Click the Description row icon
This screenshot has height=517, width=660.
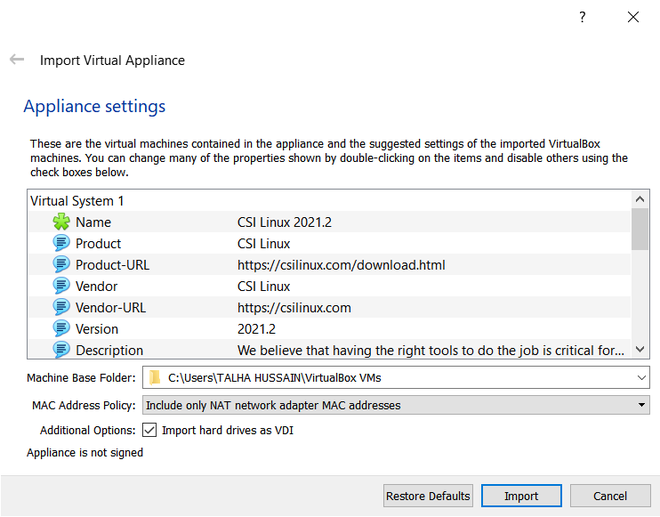(62, 350)
